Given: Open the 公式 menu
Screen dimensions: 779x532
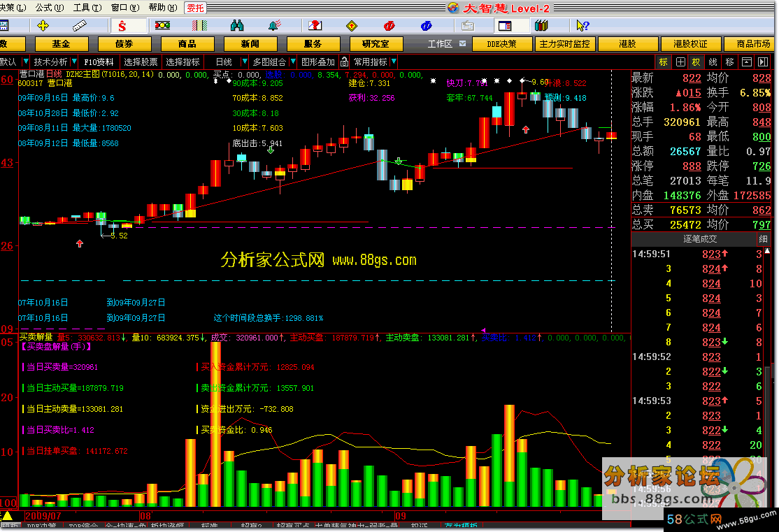Looking at the screenshot, I should click(50, 8).
